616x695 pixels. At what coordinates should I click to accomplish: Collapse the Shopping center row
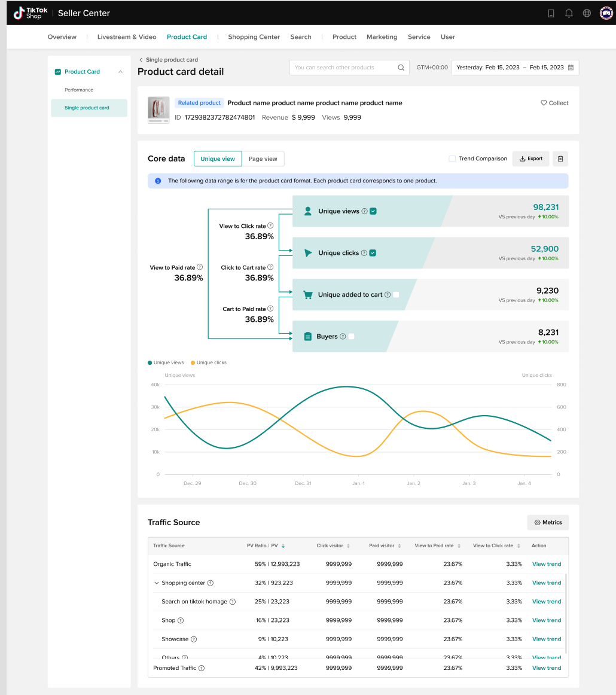pos(157,583)
